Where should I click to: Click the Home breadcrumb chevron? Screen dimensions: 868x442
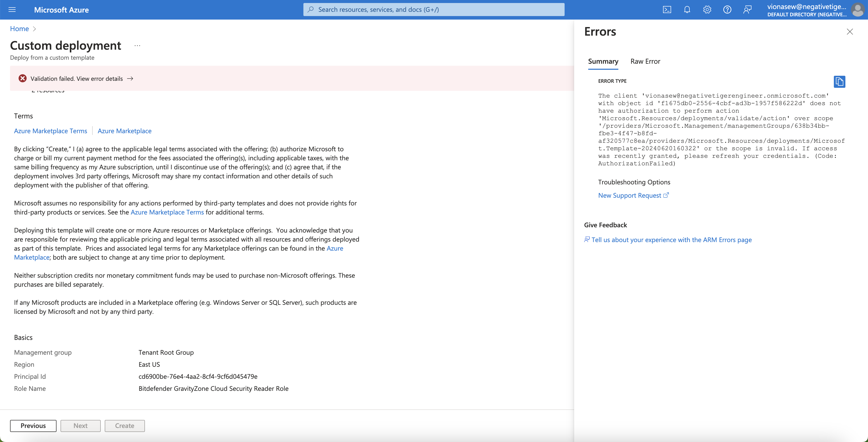coord(34,29)
